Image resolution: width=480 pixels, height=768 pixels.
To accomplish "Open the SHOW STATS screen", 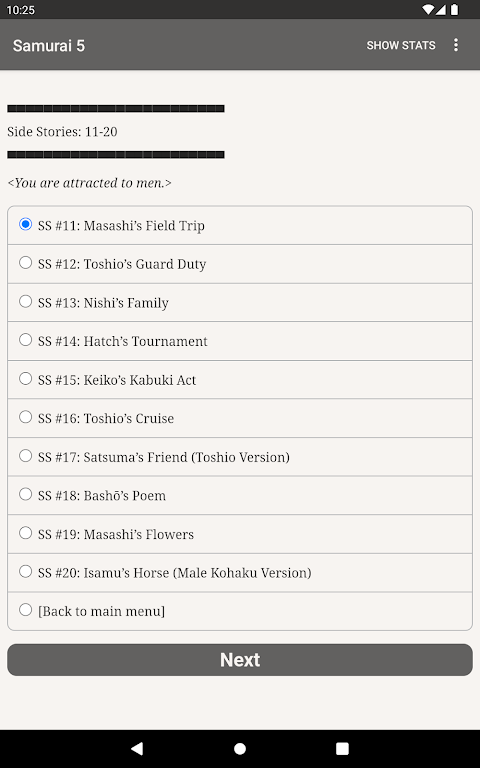I will pyautogui.click(x=401, y=45).
